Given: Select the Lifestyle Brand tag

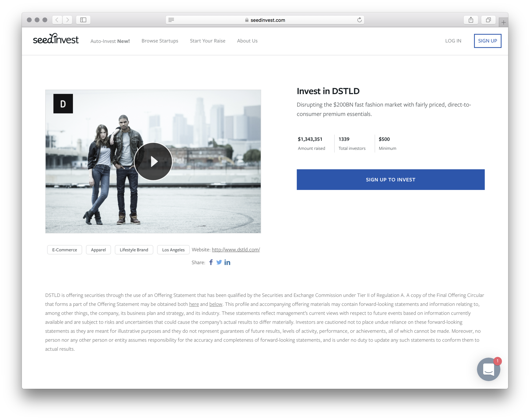Looking at the screenshot, I should point(134,250).
